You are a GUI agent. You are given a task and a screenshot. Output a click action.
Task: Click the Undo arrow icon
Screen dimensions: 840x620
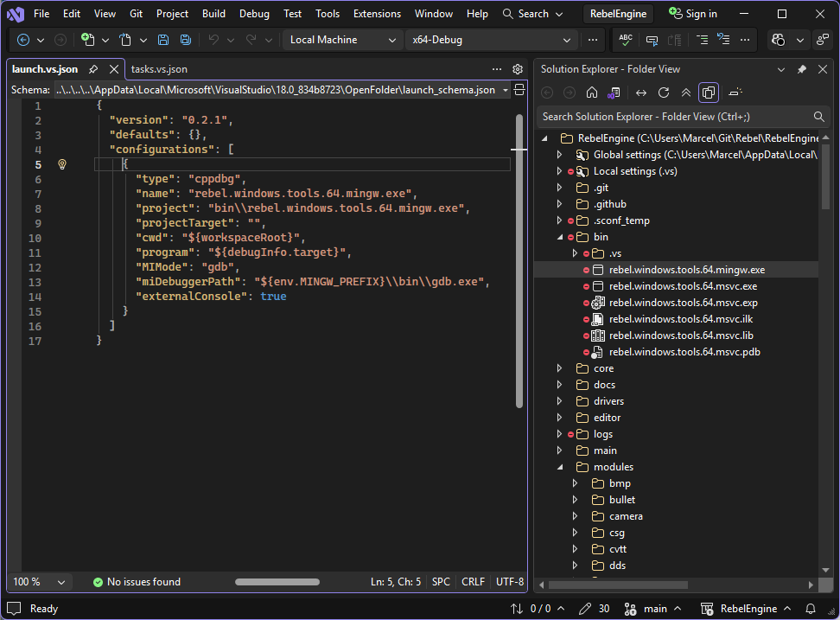[213, 40]
